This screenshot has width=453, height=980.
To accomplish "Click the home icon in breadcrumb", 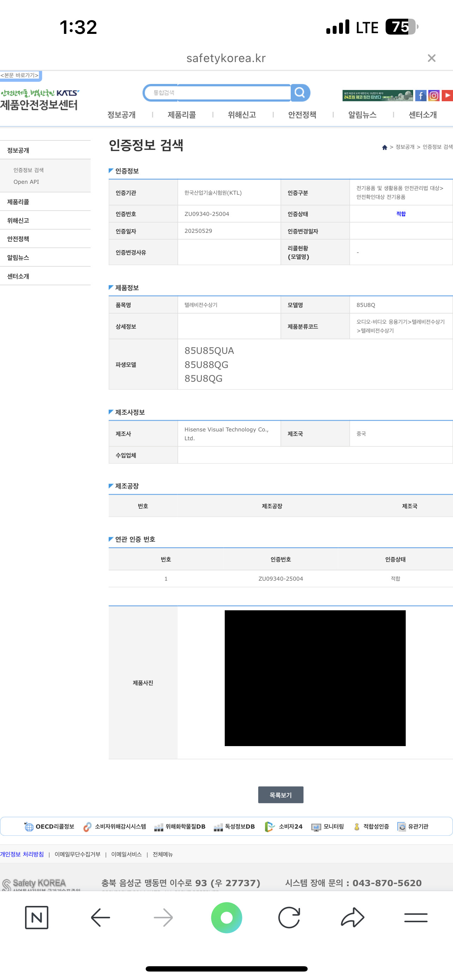I will click(385, 147).
